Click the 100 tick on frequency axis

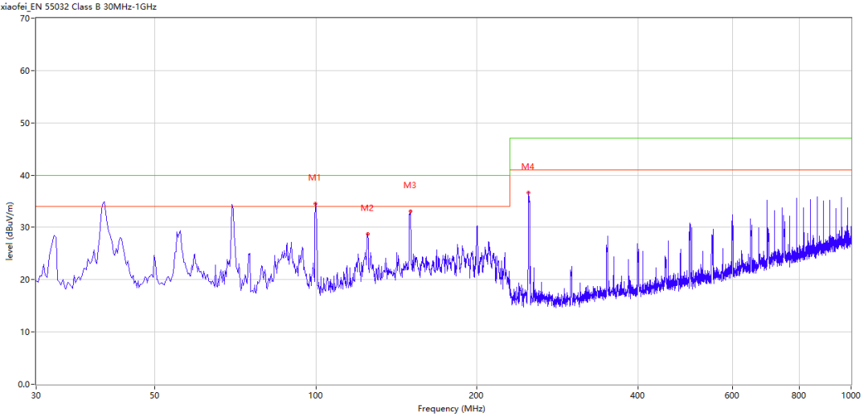(x=316, y=396)
